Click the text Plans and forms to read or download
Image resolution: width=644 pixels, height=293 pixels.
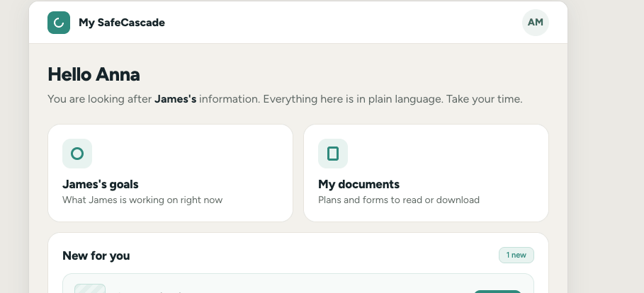[399, 200]
